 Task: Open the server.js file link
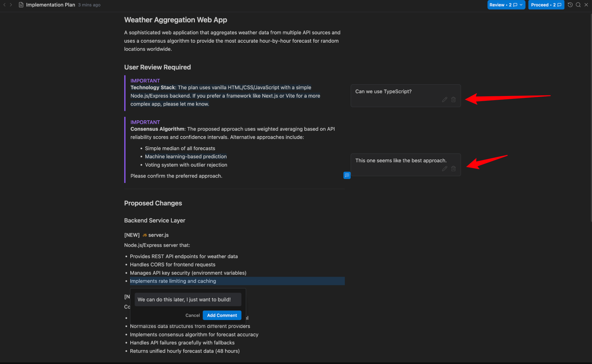click(158, 235)
